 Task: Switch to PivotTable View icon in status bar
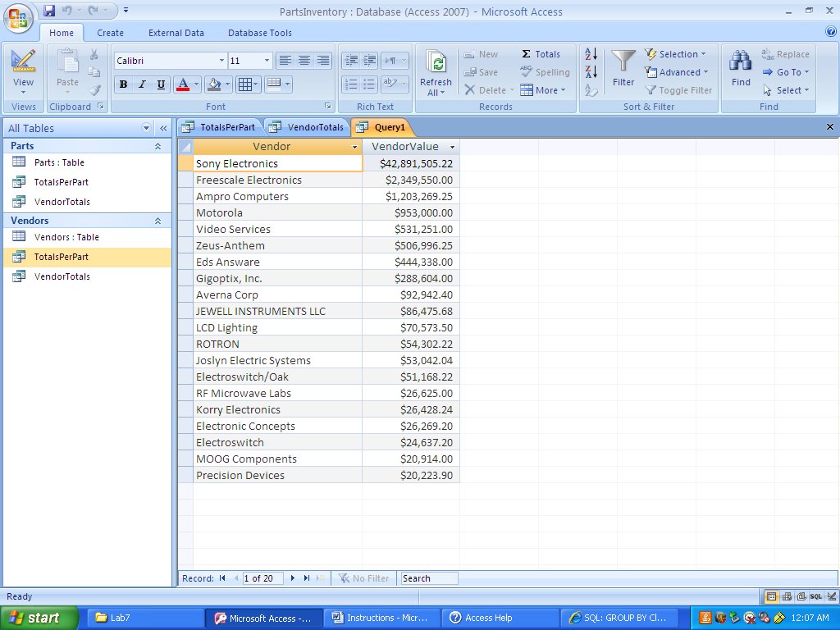(x=787, y=596)
